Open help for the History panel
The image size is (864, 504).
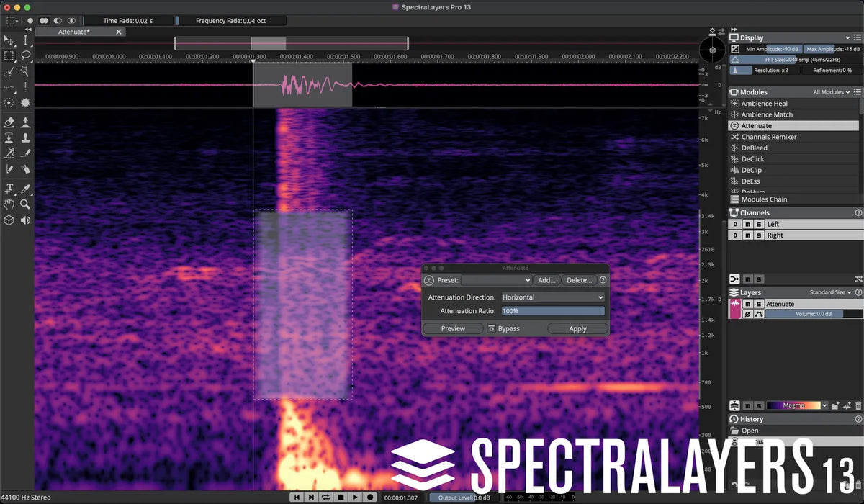pos(858,419)
